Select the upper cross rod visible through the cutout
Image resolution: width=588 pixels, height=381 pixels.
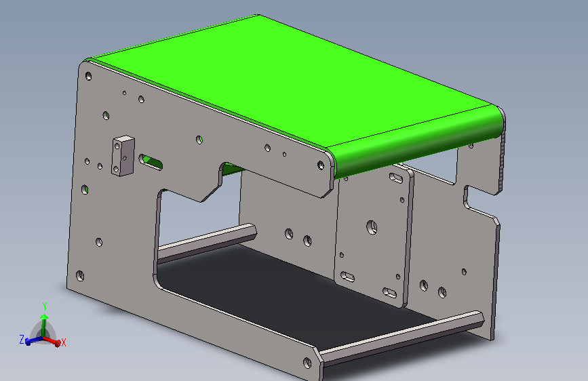point(208,242)
